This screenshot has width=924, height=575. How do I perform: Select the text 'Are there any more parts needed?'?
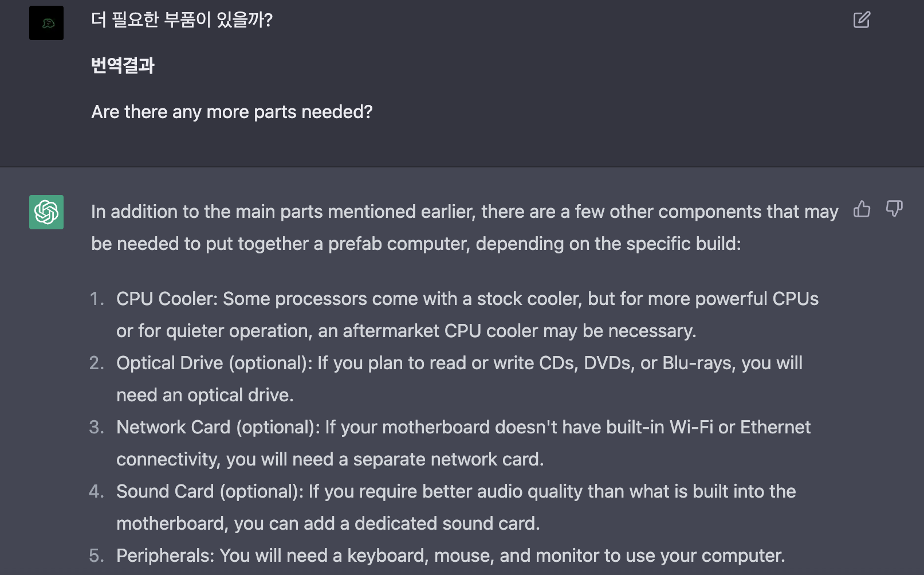pyautogui.click(x=231, y=112)
